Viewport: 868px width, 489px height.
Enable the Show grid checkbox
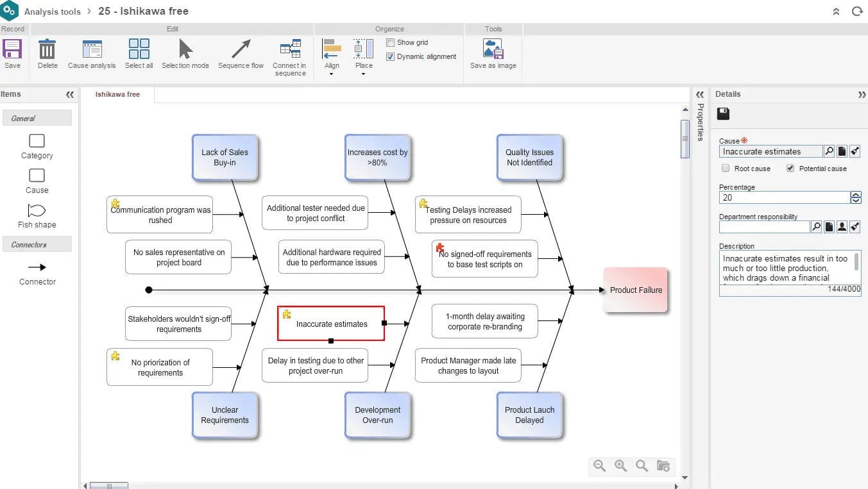(x=390, y=42)
